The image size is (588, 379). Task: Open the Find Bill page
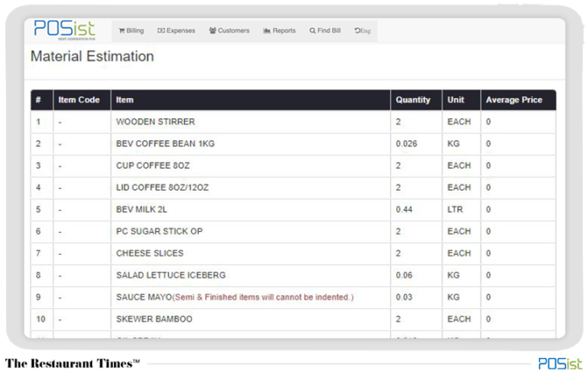tap(325, 30)
